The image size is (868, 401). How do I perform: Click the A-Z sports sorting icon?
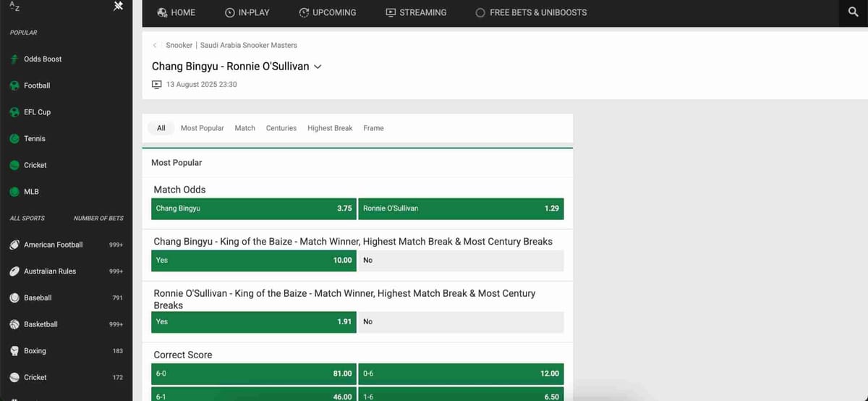coord(14,7)
